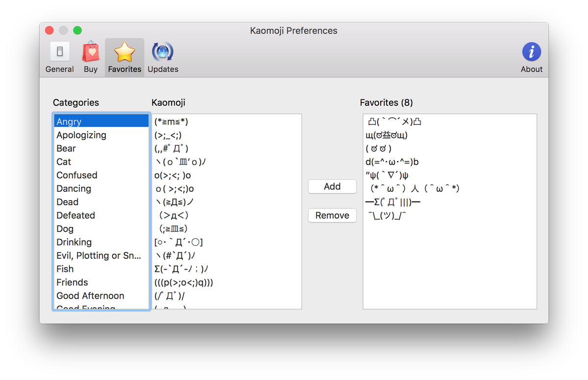This screenshot has width=588, height=380.
Task: Pick the Friends category
Action: click(101, 282)
